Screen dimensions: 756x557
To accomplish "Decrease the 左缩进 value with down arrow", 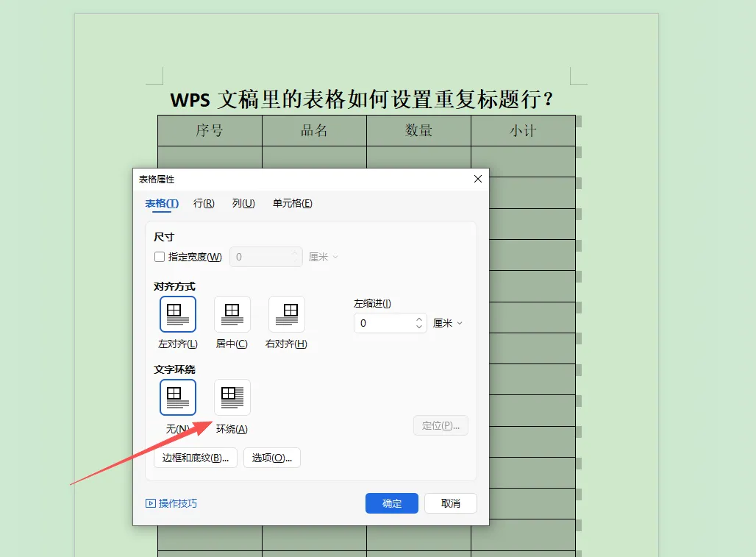I will [419, 327].
